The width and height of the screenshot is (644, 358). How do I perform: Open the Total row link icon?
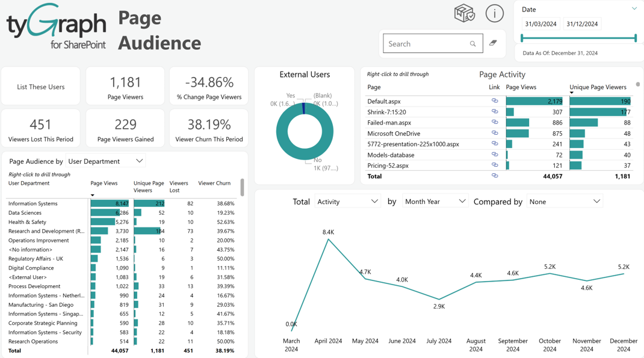(495, 176)
